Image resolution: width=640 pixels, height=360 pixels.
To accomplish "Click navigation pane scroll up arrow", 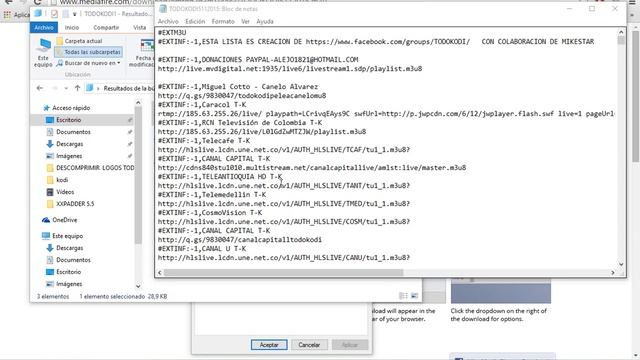I will point(138,102).
